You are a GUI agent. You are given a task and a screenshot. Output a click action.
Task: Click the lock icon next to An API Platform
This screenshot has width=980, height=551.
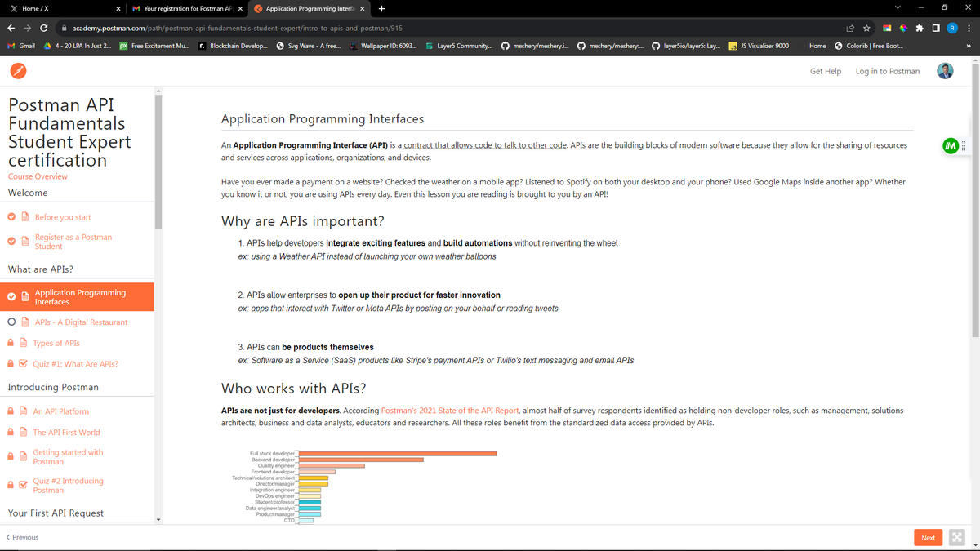[x=11, y=411]
